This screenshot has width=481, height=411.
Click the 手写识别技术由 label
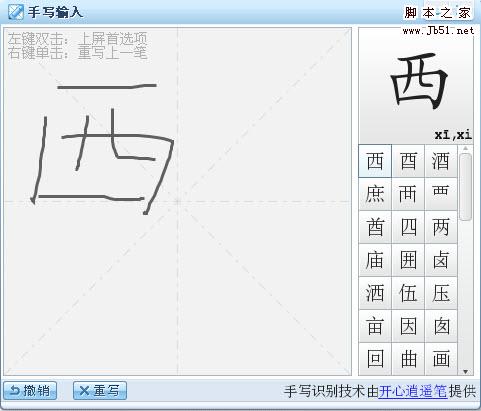(331, 391)
